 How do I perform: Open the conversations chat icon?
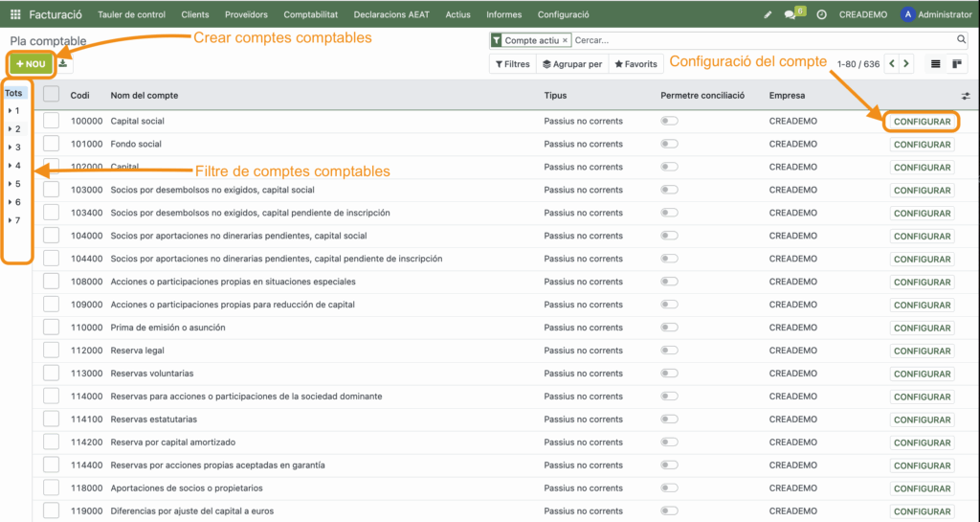tap(790, 15)
